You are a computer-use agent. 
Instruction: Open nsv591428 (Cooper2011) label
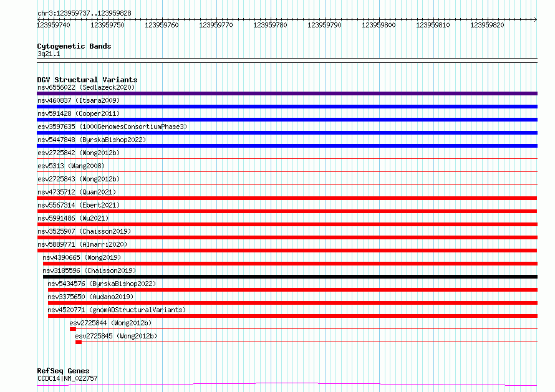(79, 113)
